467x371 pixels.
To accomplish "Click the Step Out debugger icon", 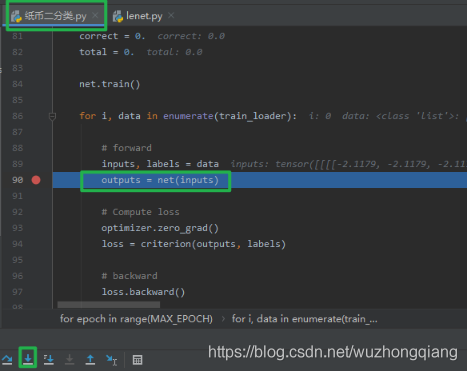I will [x=90, y=359].
